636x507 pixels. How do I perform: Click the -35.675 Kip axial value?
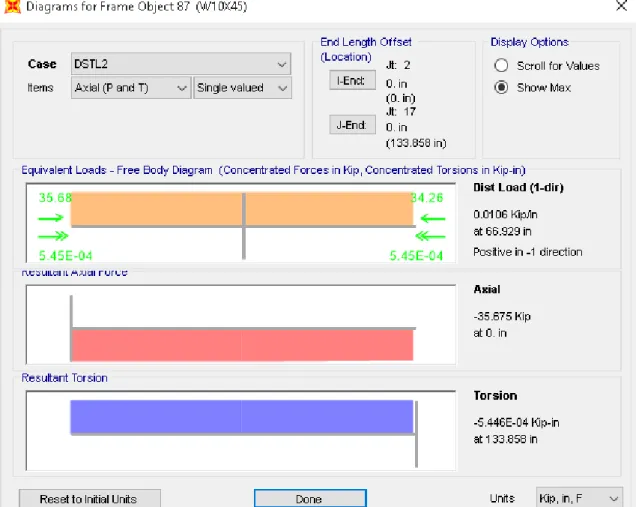502,316
